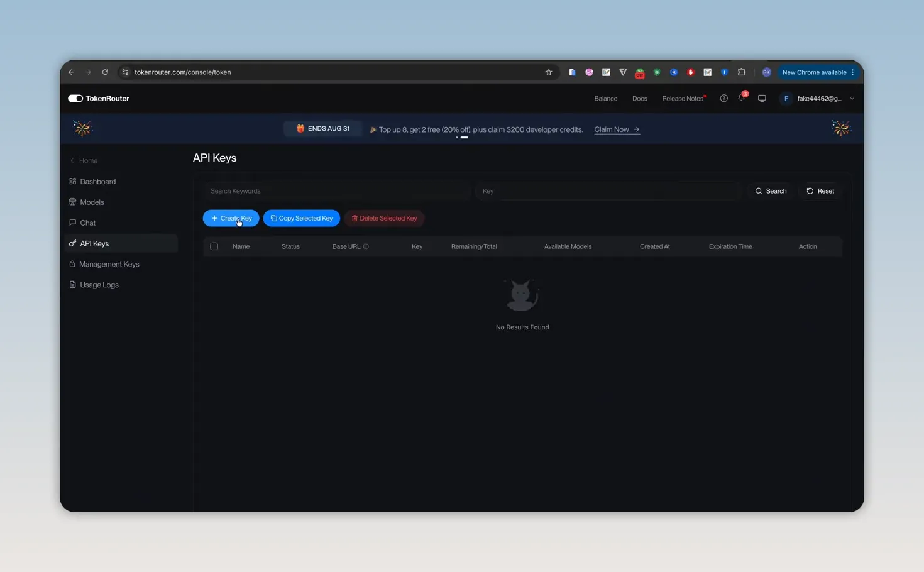Open site information icon in address bar
This screenshot has width=924, height=572.
tap(125, 72)
